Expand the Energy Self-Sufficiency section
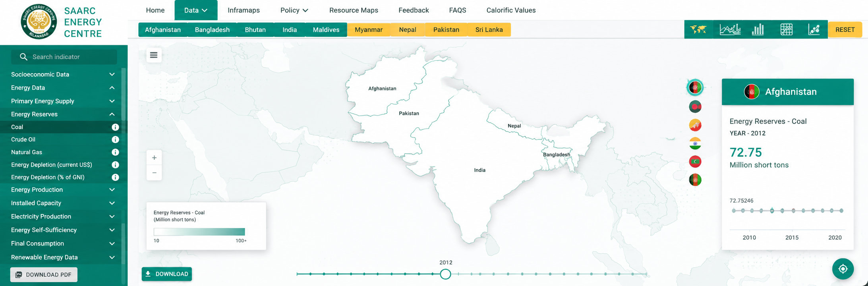This screenshot has height=286, width=868. (63, 230)
